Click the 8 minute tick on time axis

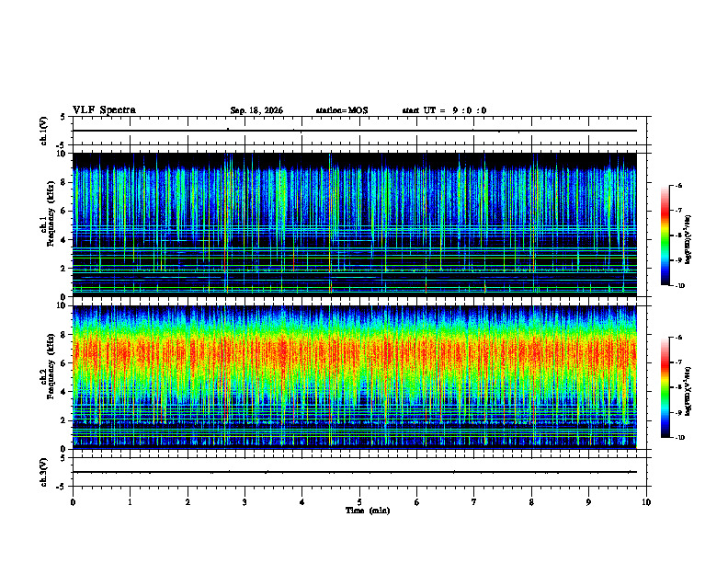tap(531, 502)
